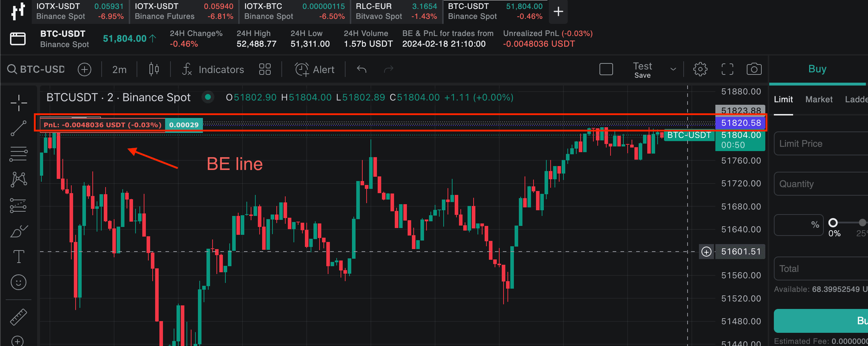Select the Fibonacci retracement tool
The height and width of the screenshot is (346, 868).
19,154
